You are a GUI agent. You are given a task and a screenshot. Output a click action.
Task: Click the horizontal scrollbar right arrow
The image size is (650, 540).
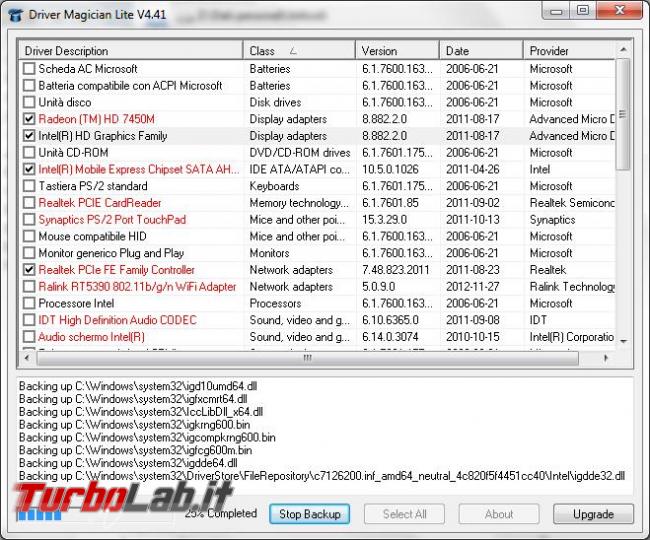pos(606,358)
